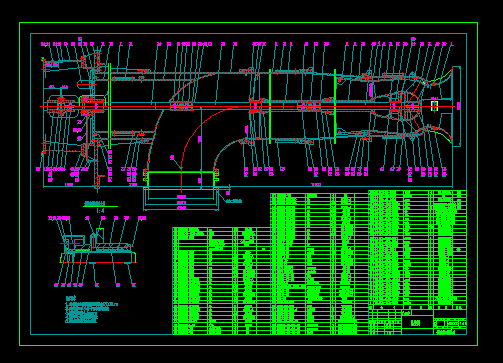The image size is (503, 363).
Task: Click the small detail section view drawing
Action: coord(98,252)
